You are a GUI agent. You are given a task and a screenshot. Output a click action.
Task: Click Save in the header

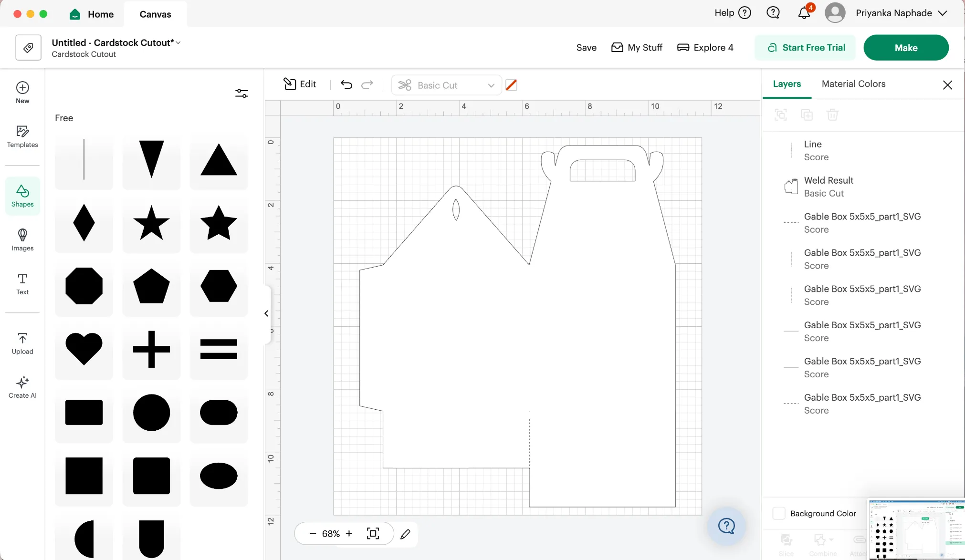point(586,47)
